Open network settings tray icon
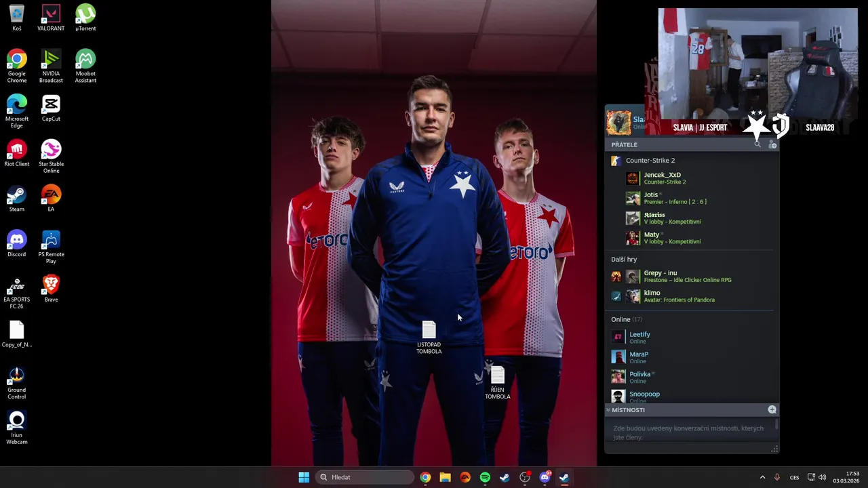This screenshot has width=868, height=488. coord(812,477)
